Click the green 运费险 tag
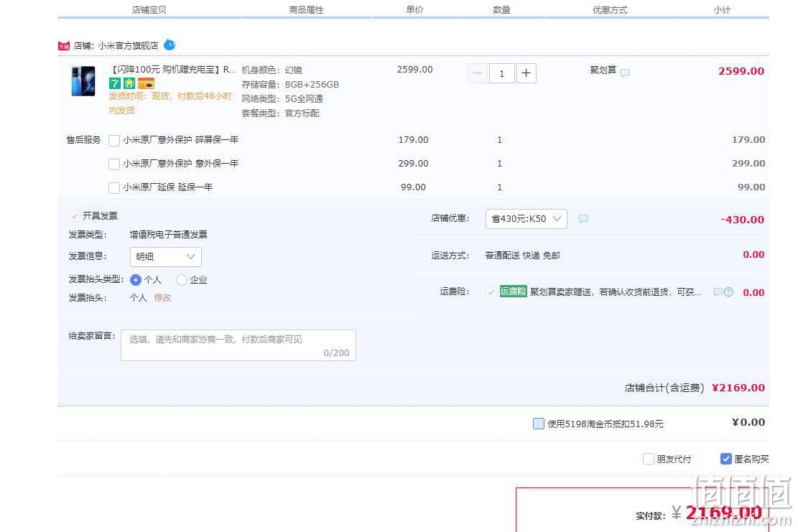The height and width of the screenshot is (532, 798). click(513, 291)
